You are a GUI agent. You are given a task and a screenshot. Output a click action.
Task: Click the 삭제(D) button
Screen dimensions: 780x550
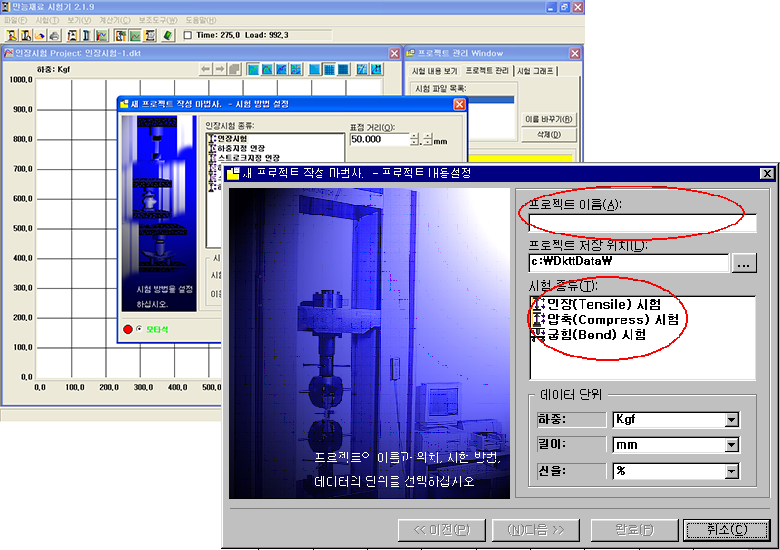pyautogui.click(x=549, y=135)
